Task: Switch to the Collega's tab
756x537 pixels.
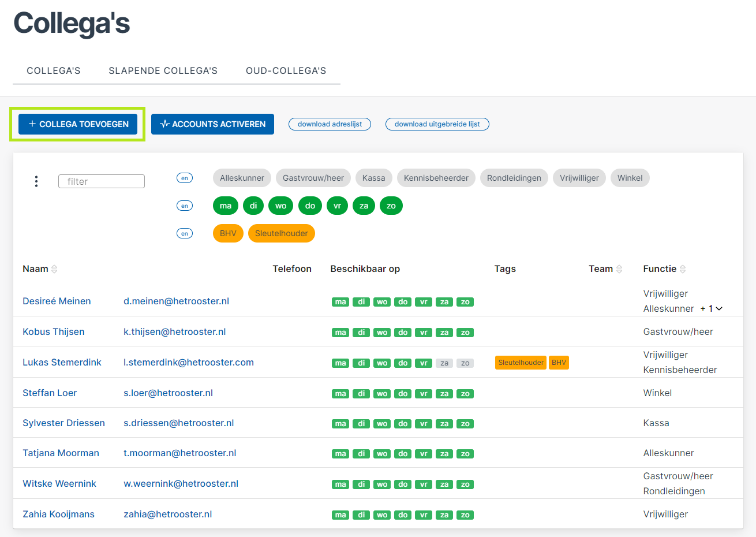Action: (54, 70)
